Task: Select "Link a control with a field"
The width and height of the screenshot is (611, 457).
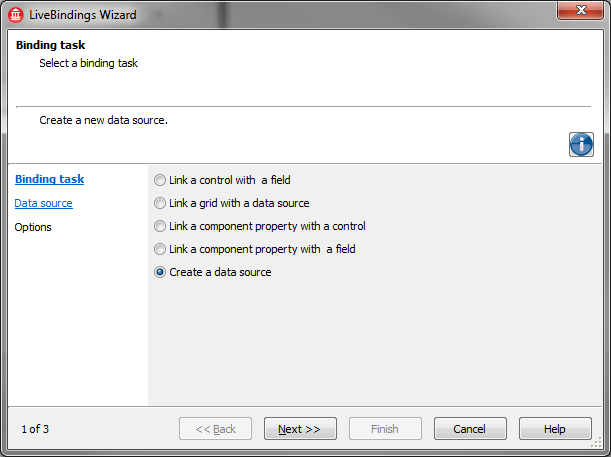Action: click(161, 180)
